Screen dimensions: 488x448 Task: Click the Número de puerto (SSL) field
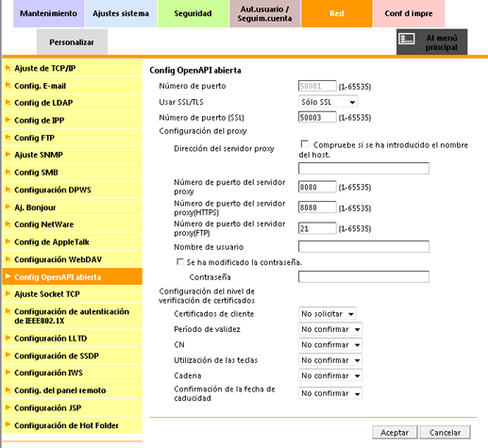coord(317,117)
